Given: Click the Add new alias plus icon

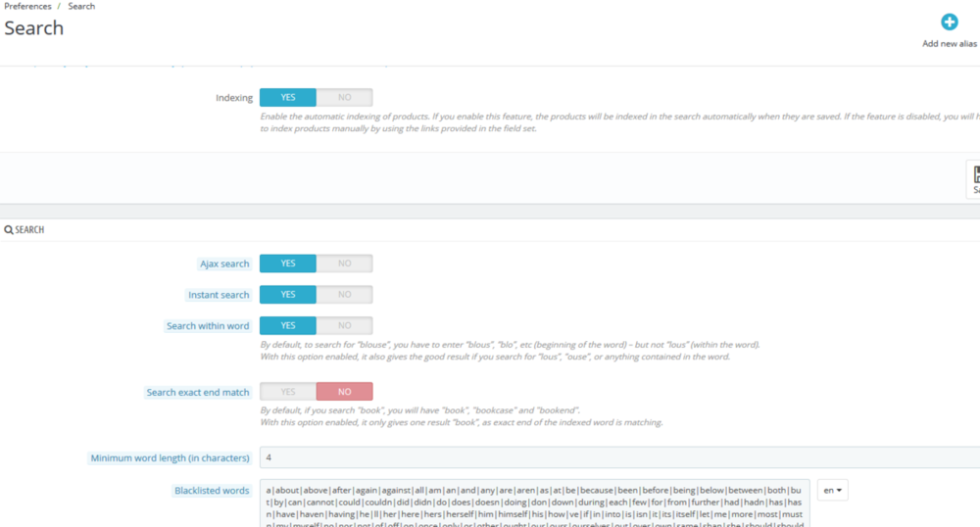Looking at the screenshot, I should point(949,23).
